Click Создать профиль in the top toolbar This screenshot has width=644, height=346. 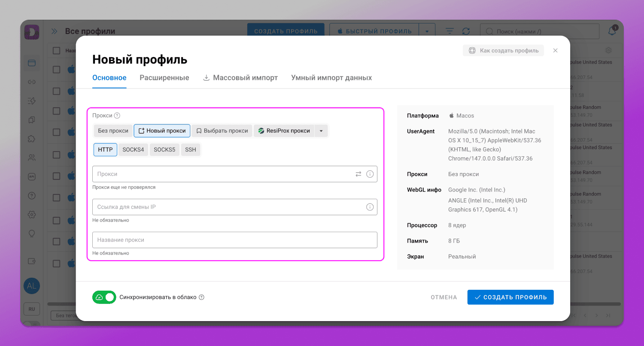click(x=286, y=31)
